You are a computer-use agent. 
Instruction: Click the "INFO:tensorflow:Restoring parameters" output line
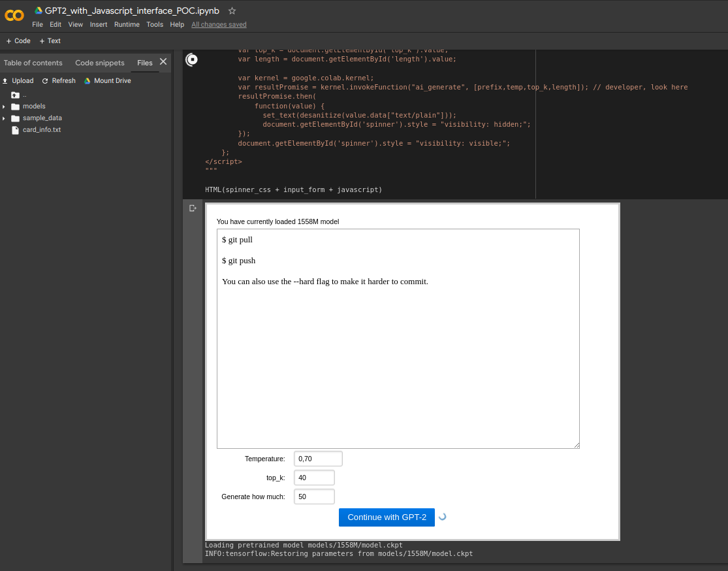pyautogui.click(x=338, y=553)
